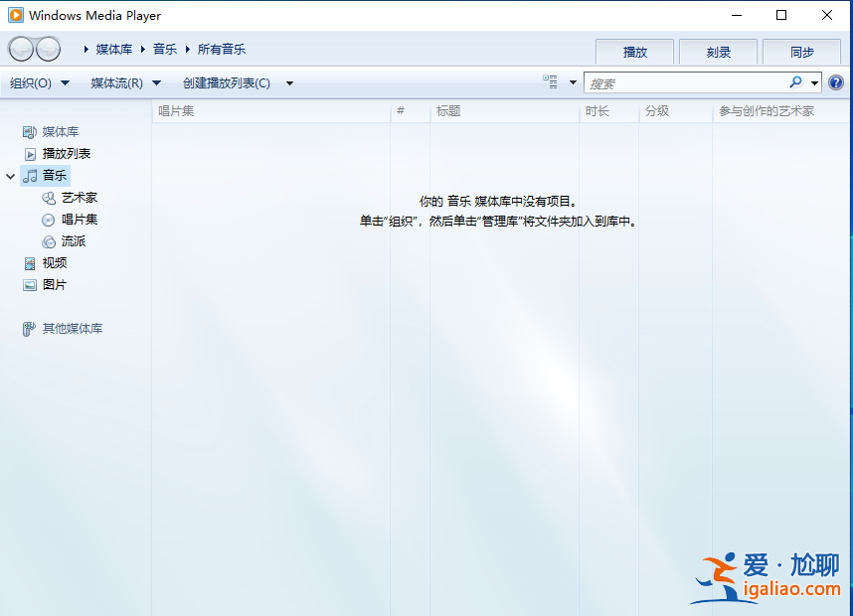Select 播放列表 in the sidebar tree
Screen dimensions: 853x616
pyautogui.click(x=65, y=153)
